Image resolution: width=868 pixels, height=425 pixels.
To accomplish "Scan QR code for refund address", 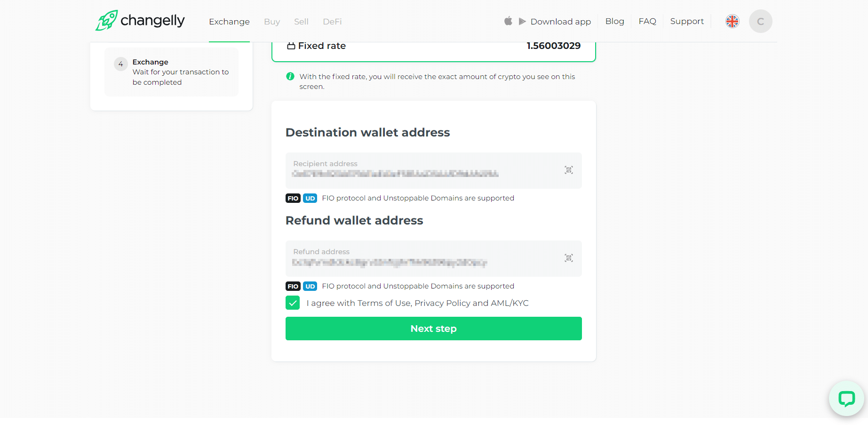I will 569,258.
